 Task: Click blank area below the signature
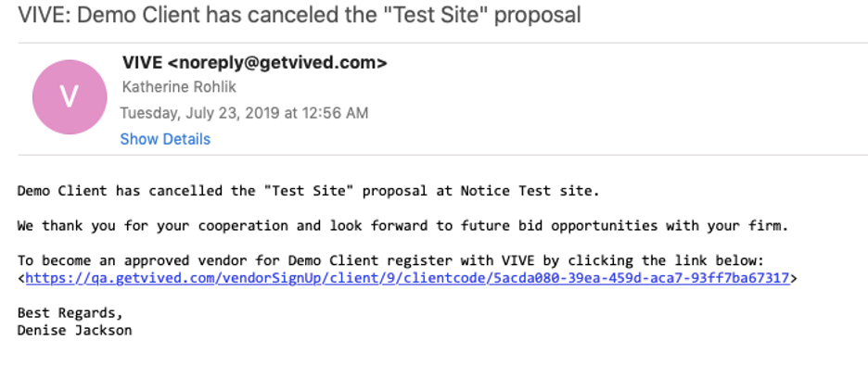coord(388,365)
